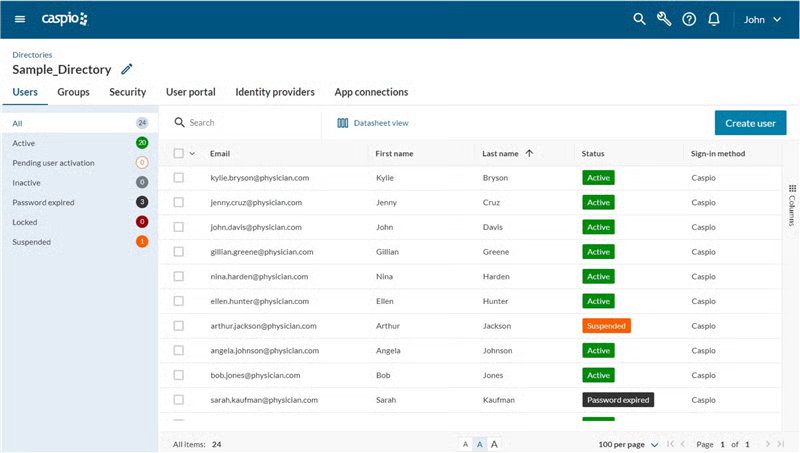Select the largest font size A
The height and width of the screenshot is (453, 800).
coord(494,444)
